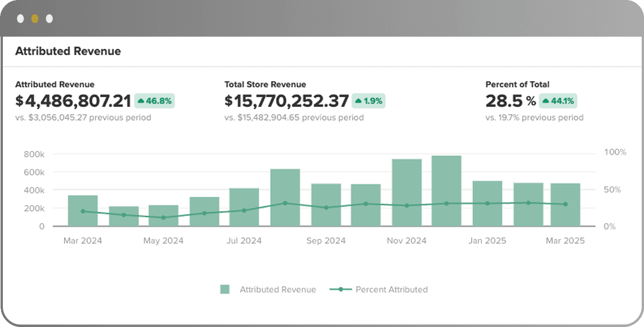This screenshot has height=327, width=644.
Task: Click the Attributed Revenue legend label
Action: coord(278,289)
